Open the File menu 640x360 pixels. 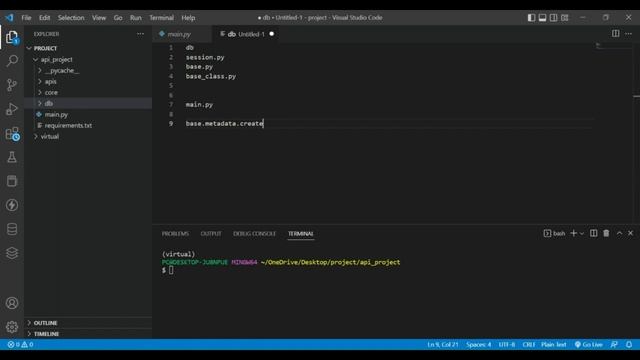click(x=26, y=18)
